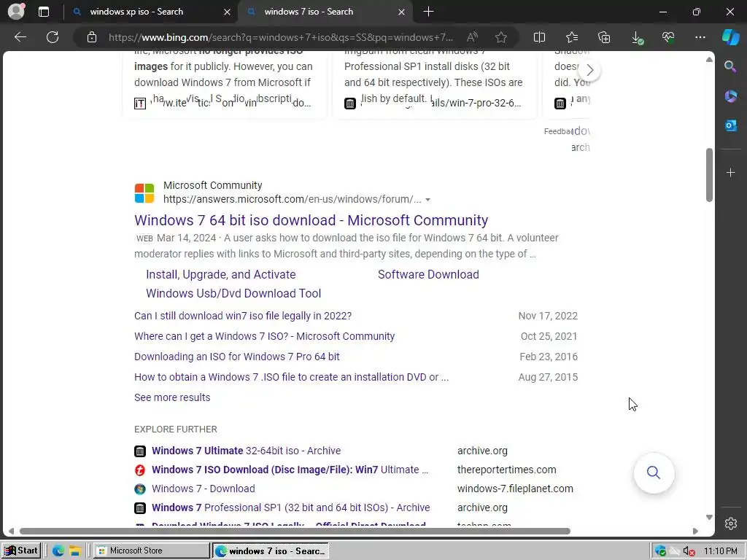Open the sidebar settings gear icon
Viewport: 747px width, 560px height.
coord(730,524)
